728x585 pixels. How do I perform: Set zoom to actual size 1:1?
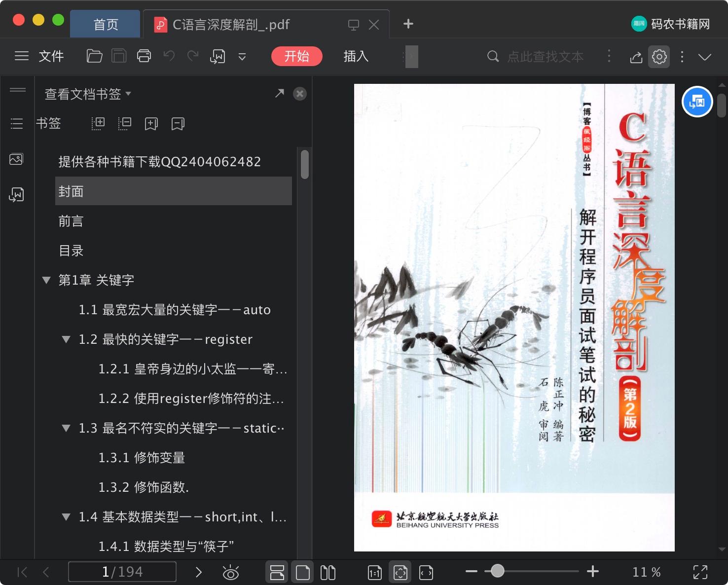click(x=375, y=573)
